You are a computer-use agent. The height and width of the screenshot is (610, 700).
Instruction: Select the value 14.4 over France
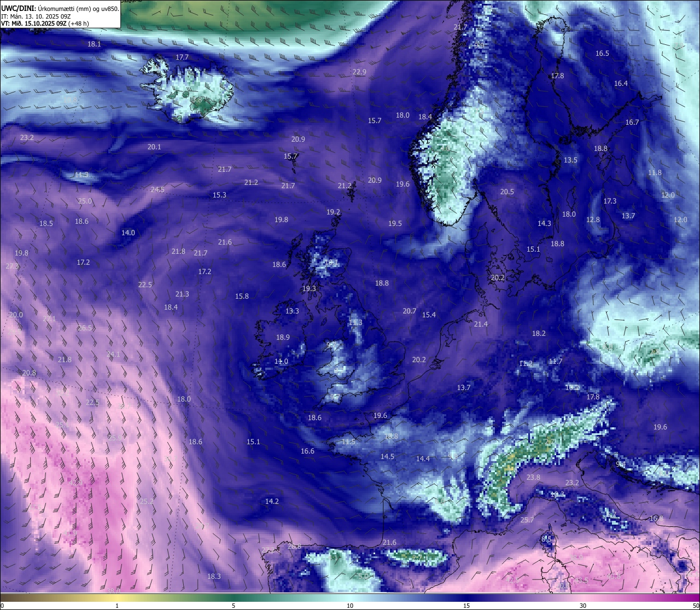(x=423, y=458)
